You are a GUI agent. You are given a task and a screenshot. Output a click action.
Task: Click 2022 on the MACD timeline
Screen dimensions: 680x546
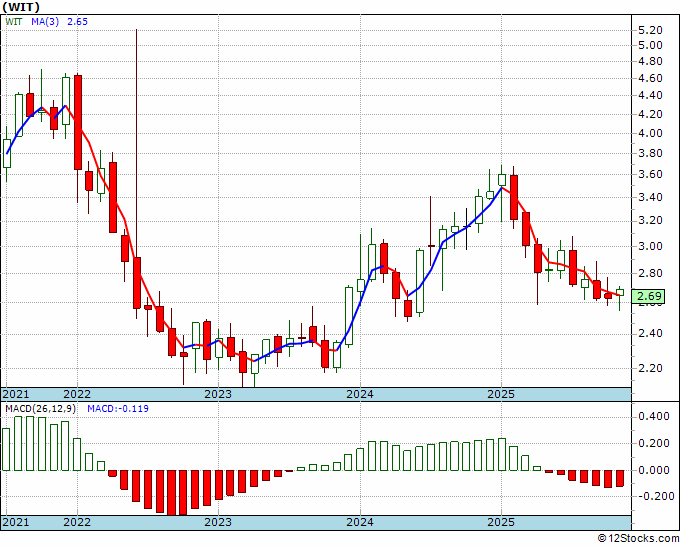[x=77, y=522]
